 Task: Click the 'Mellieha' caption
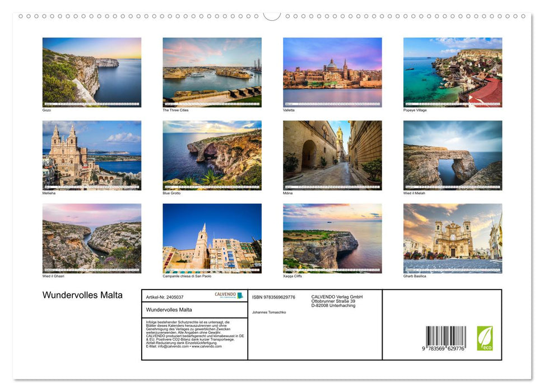(x=49, y=193)
